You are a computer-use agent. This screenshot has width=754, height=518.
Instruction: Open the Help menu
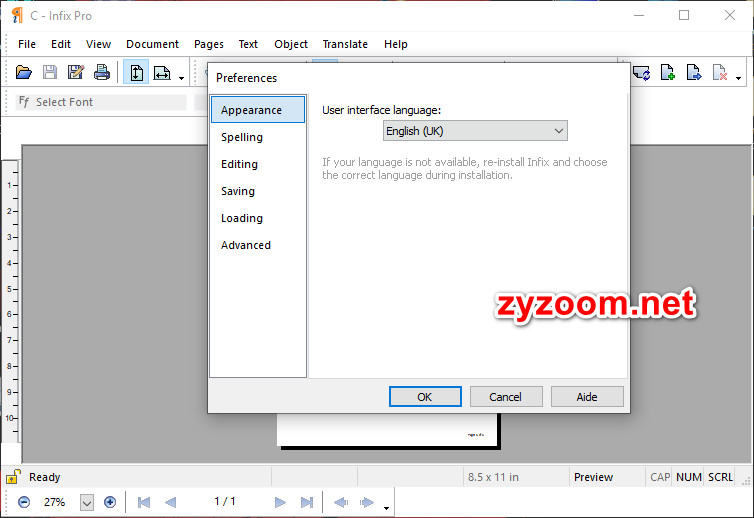pos(396,44)
